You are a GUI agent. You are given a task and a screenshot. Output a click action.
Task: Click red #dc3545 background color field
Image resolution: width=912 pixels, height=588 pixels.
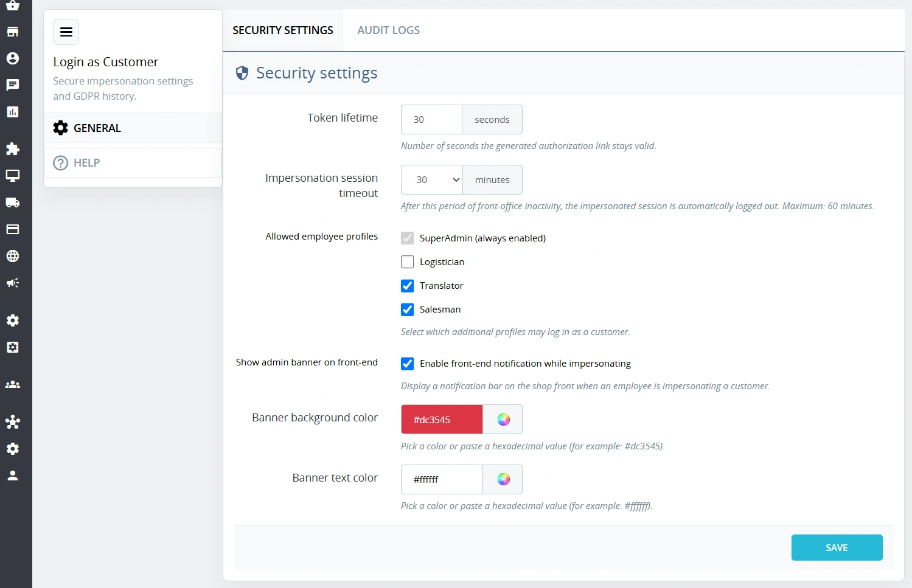(x=442, y=420)
